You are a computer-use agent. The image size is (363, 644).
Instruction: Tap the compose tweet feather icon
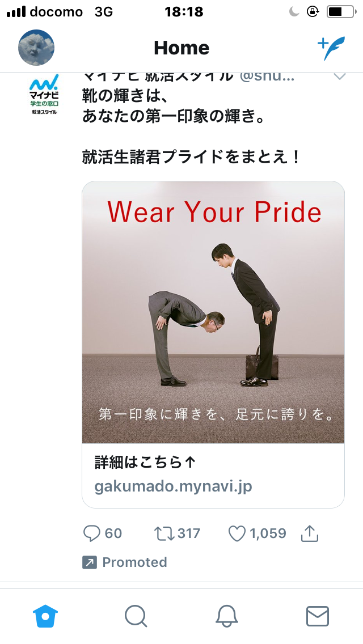coord(331,48)
